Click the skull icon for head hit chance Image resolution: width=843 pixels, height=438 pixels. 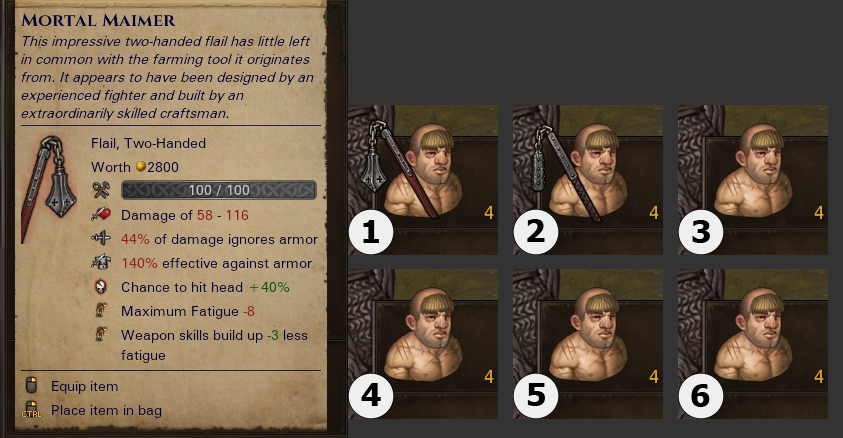(101, 286)
